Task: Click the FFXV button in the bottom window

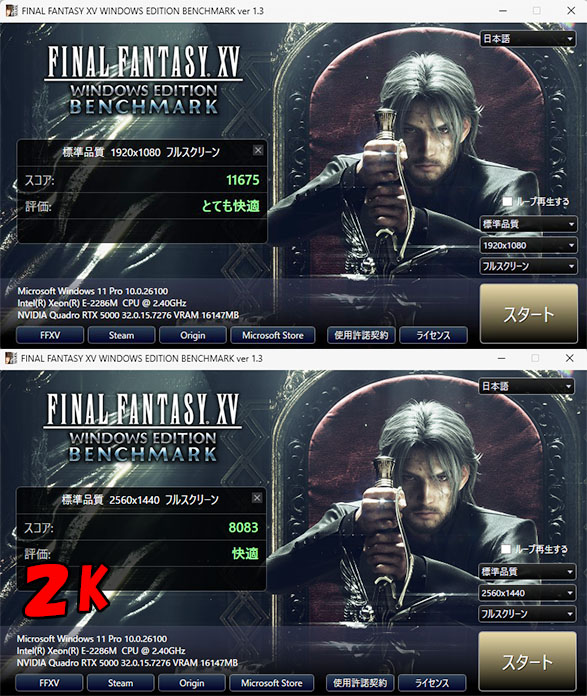Action: 49,683
